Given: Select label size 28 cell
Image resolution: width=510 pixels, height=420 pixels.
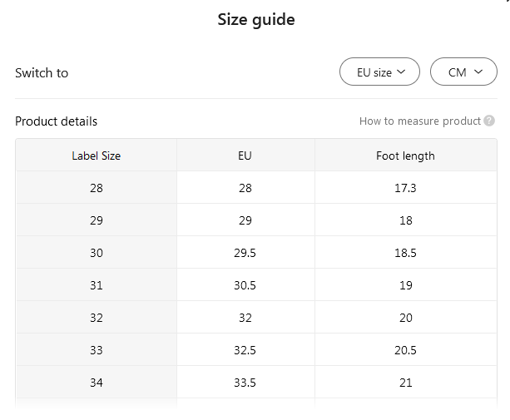Looking at the screenshot, I should click(97, 188).
